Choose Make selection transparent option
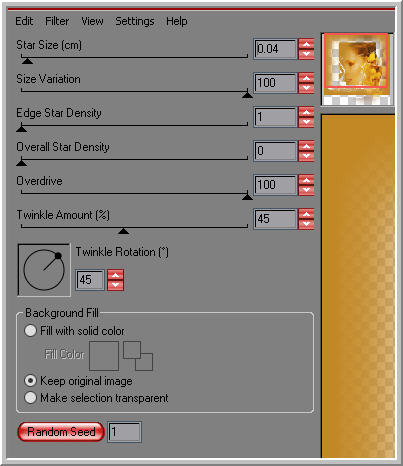Image resolution: width=403 pixels, height=466 pixels. point(30,397)
